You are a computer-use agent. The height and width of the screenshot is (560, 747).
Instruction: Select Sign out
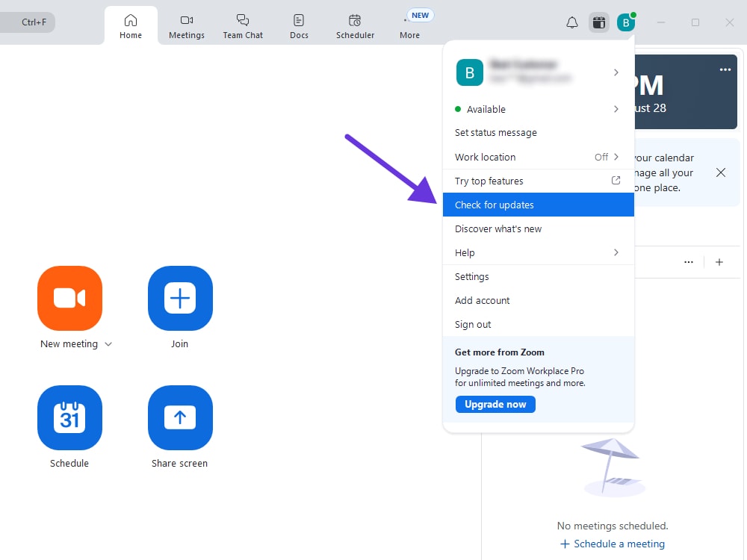539,324
